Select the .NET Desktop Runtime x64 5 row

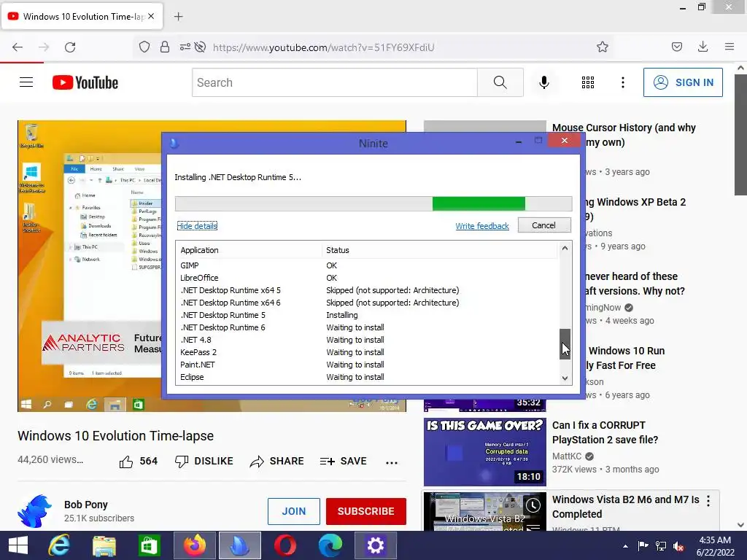coord(368,290)
